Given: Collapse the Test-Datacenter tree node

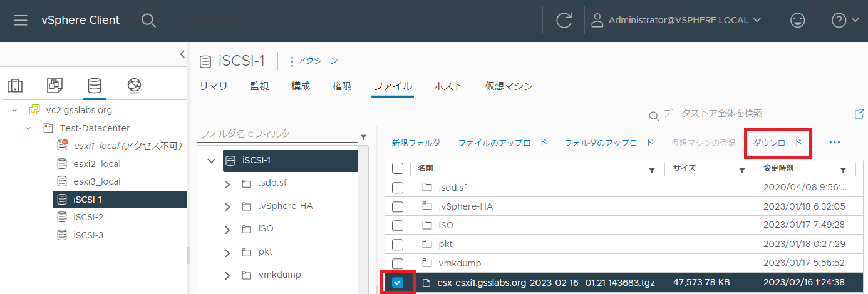Looking at the screenshot, I should pyautogui.click(x=28, y=128).
